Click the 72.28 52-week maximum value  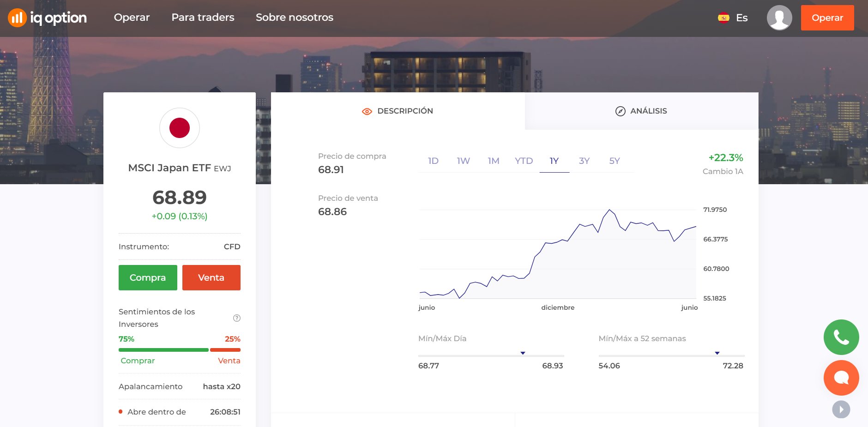[733, 366]
